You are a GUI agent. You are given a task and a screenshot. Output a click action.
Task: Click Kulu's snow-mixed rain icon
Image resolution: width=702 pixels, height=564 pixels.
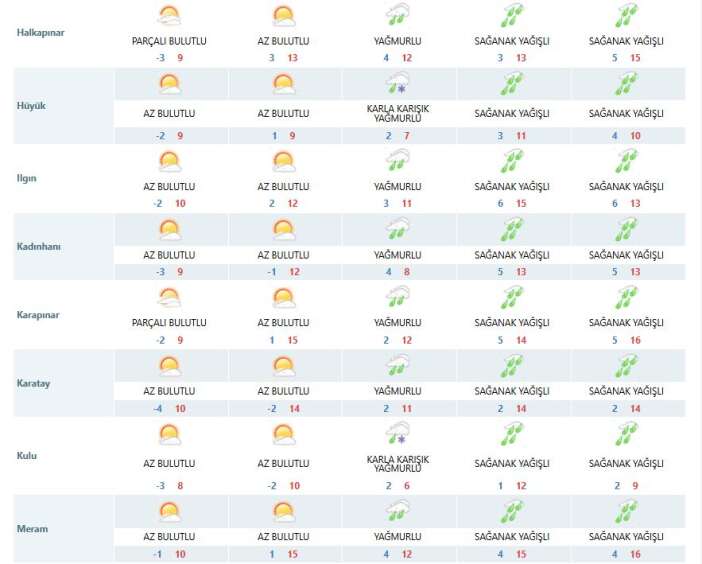[397, 433]
